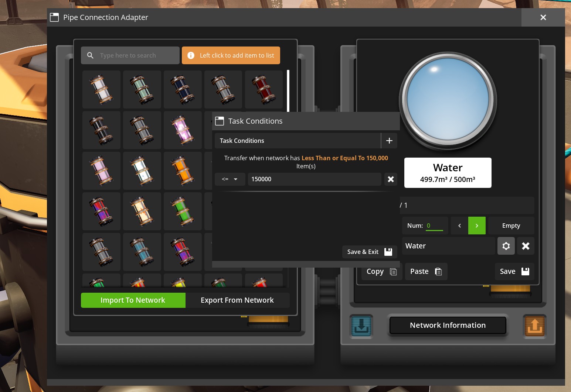Add the dark navy blue canister

(x=183, y=89)
